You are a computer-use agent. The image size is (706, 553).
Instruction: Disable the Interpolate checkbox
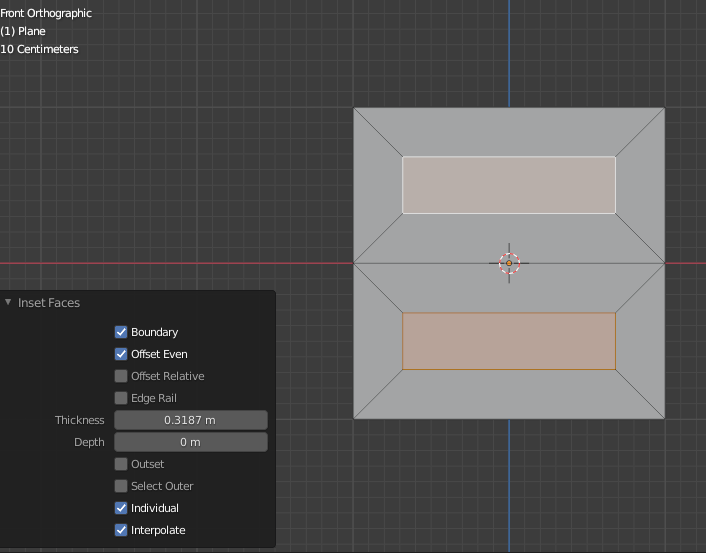[x=121, y=530]
